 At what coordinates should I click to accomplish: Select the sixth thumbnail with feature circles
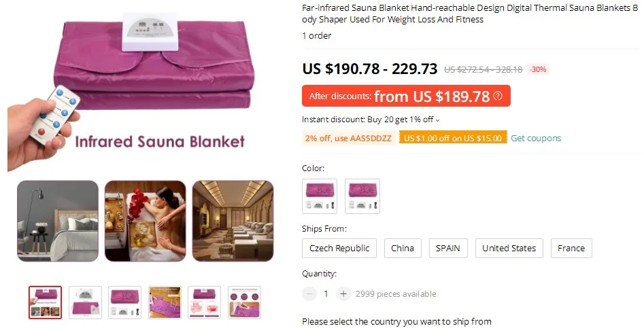244,302
